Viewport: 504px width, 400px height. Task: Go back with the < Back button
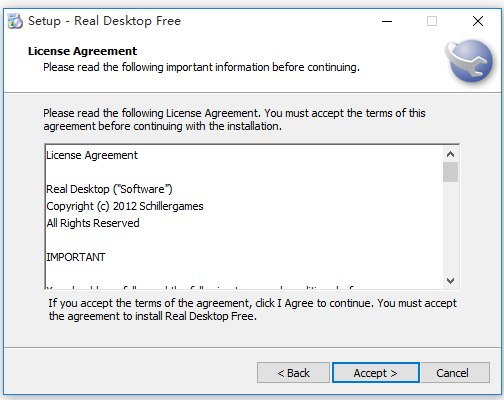293,373
